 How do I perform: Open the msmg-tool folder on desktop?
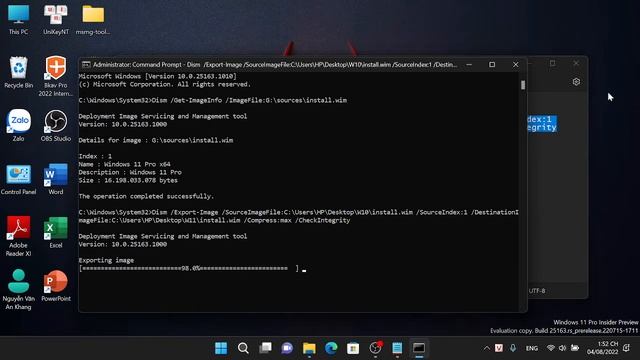pyautogui.click(x=93, y=20)
